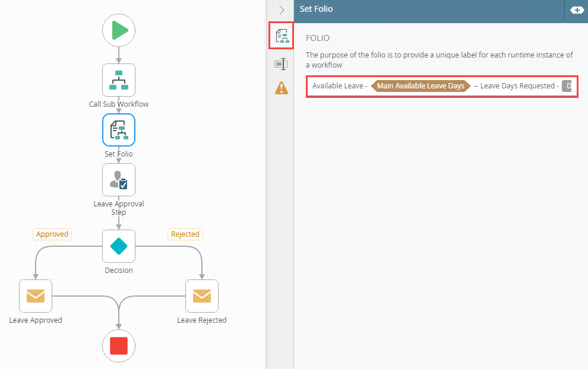The image size is (588, 369).
Task: Collapse the configuration panel with the chevron
Action: click(x=282, y=9)
